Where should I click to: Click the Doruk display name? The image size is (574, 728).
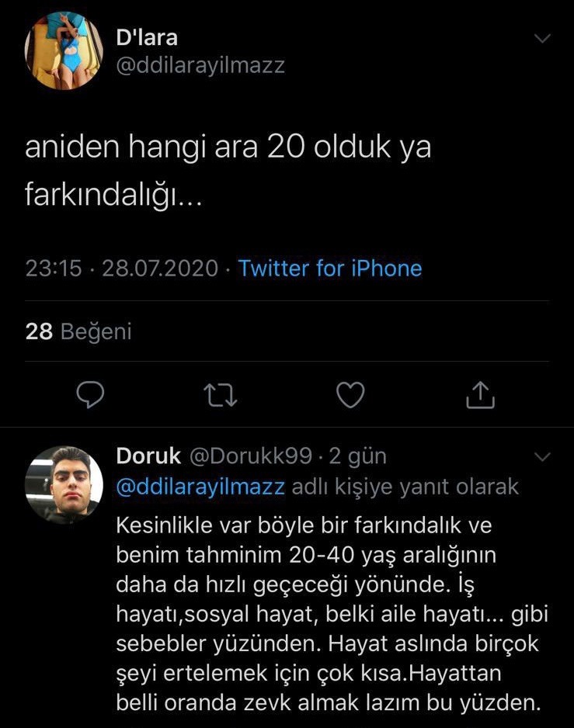(148, 456)
